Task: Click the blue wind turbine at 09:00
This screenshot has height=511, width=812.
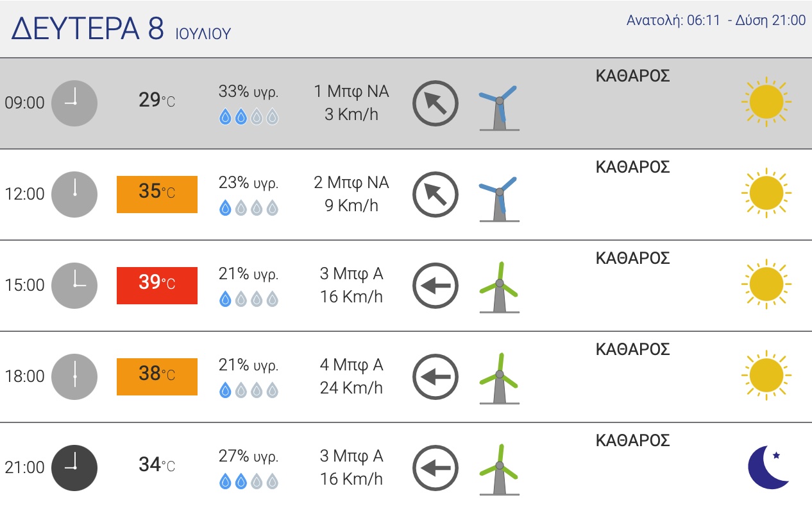Action: pyautogui.click(x=498, y=108)
